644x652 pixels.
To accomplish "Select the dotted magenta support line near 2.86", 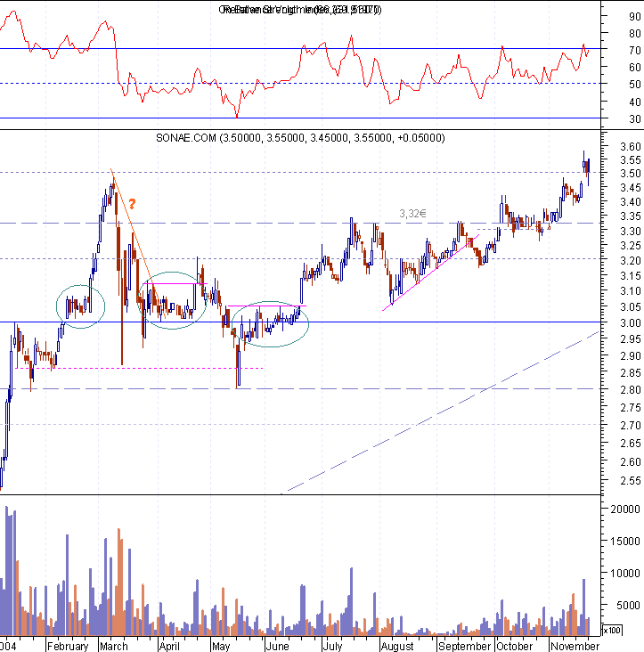I will pos(139,368).
